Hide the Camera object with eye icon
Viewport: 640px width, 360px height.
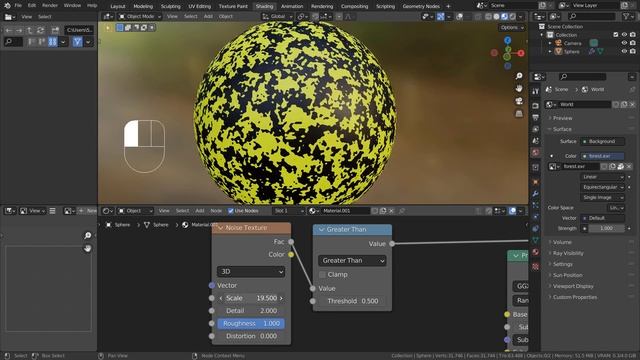(624, 43)
